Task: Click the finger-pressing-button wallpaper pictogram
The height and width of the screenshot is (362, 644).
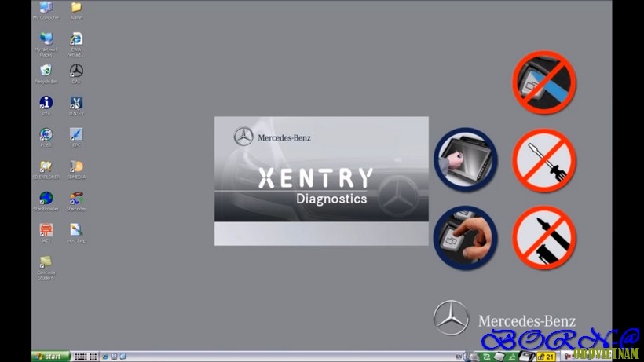Action: tap(466, 238)
